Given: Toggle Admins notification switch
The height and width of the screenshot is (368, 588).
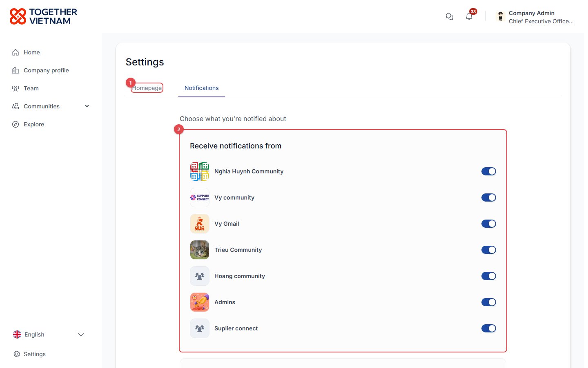Looking at the screenshot, I should point(489,302).
